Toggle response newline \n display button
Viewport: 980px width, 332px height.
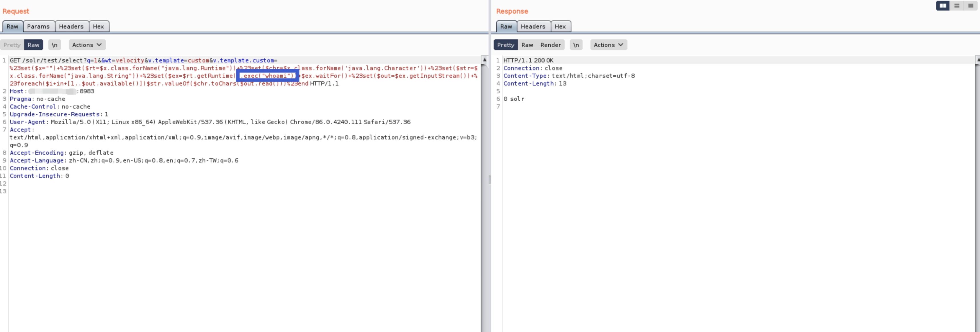click(x=576, y=45)
